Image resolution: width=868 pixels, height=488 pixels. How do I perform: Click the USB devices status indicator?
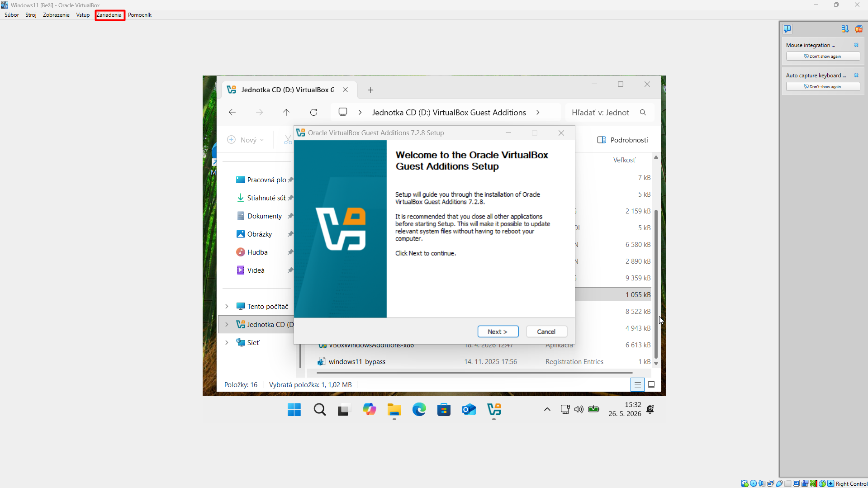(x=779, y=483)
